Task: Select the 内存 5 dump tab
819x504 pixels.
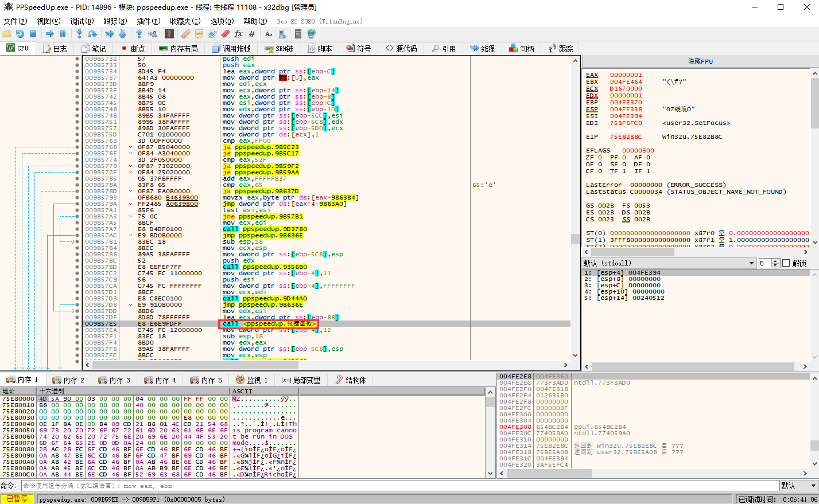Action: point(205,380)
